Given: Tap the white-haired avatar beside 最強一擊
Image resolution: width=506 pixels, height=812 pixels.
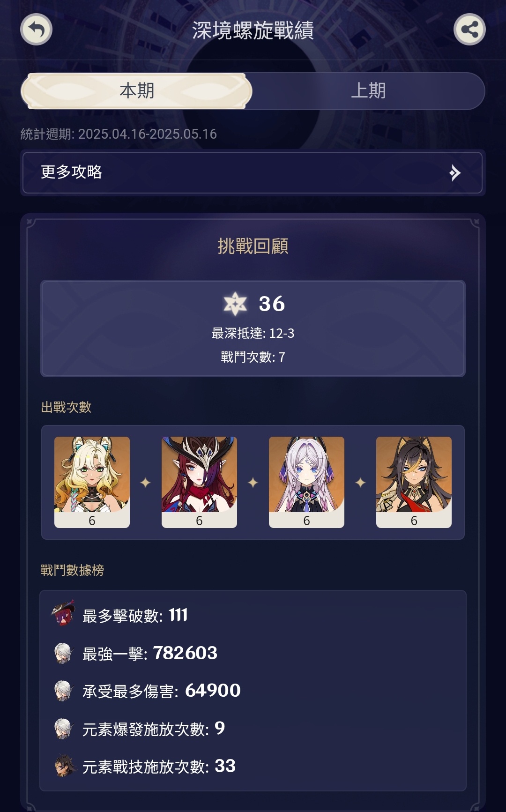Looking at the screenshot, I should coord(63,653).
